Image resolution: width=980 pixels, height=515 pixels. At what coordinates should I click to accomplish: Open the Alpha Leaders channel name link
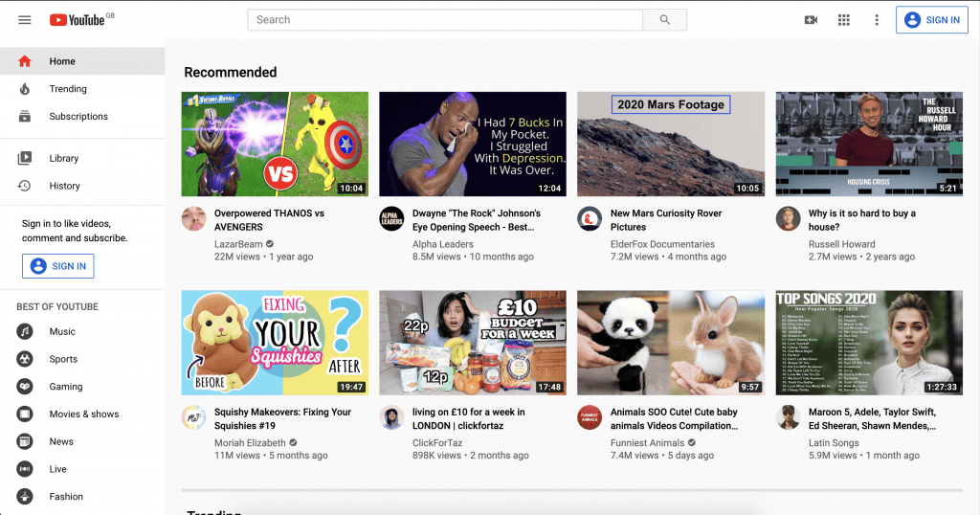(x=442, y=244)
